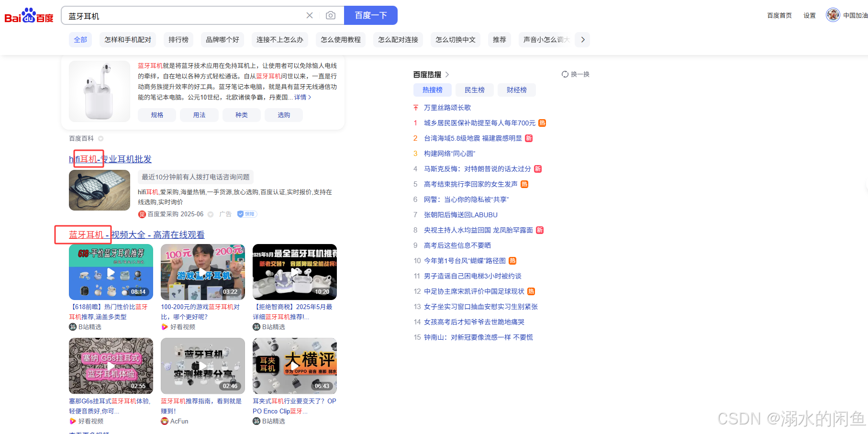Screen dimensions: 868x434
Task: Open camera image search icon
Action: click(x=331, y=15)
